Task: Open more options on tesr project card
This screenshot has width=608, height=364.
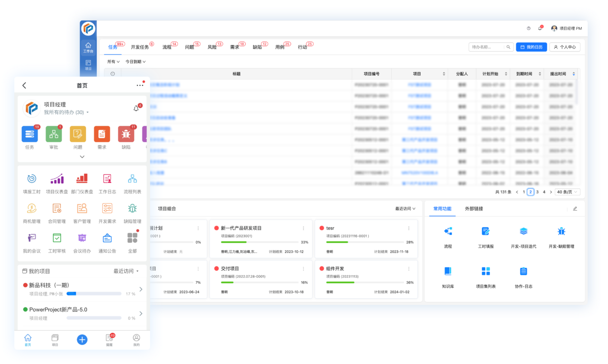Action: [x=409, y=228]
